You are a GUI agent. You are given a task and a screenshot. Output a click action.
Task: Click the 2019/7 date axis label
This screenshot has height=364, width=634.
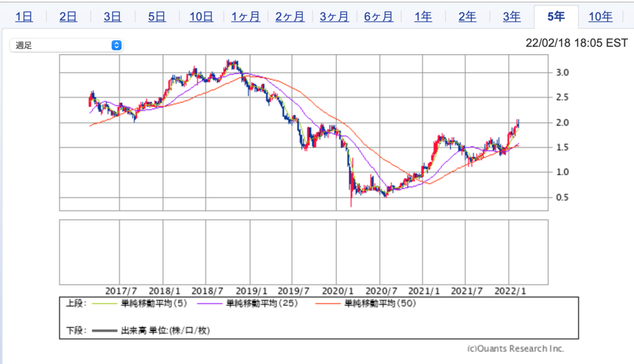click(x=294, y=291)
